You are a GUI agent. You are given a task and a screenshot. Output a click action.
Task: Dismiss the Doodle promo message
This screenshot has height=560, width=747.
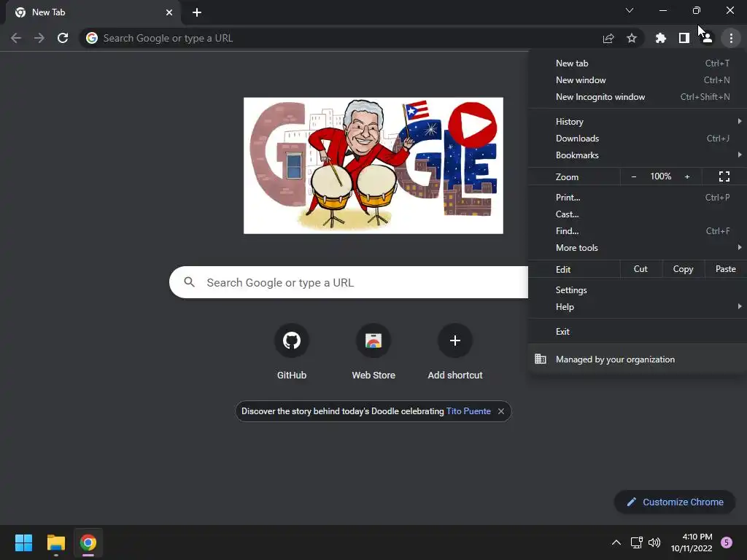[x=501, y=411]
